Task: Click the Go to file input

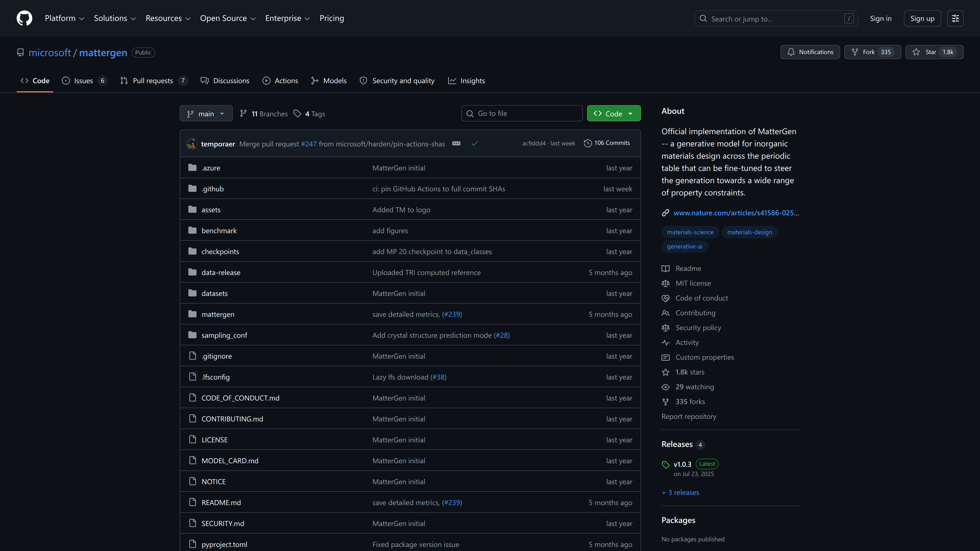Action: click(x=522, y=113)
